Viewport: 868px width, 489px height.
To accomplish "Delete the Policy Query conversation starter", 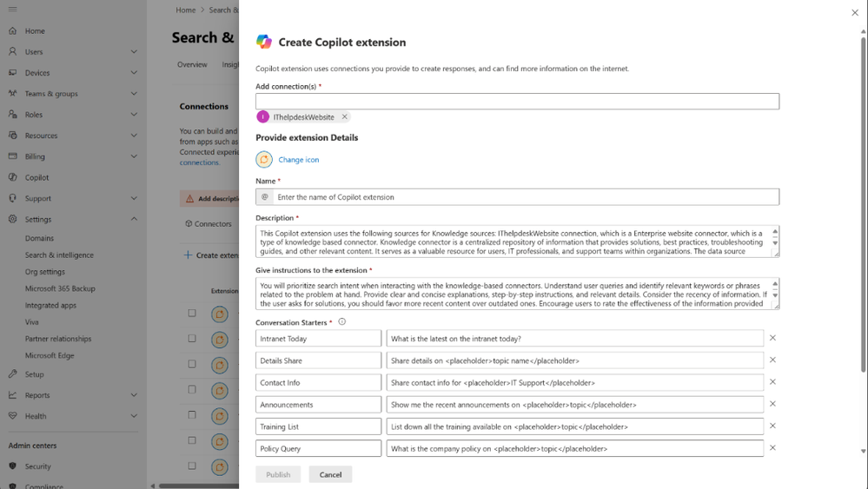I will [x=772, y=447].
